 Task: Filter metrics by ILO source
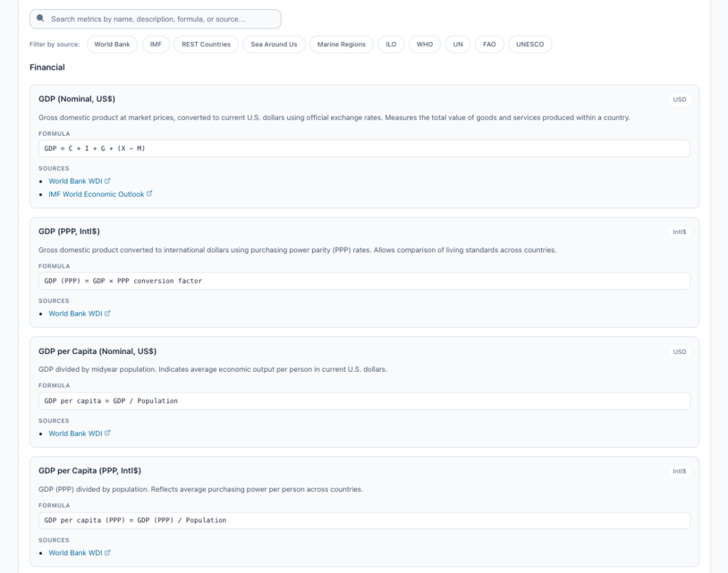click(x=391, y=44)
